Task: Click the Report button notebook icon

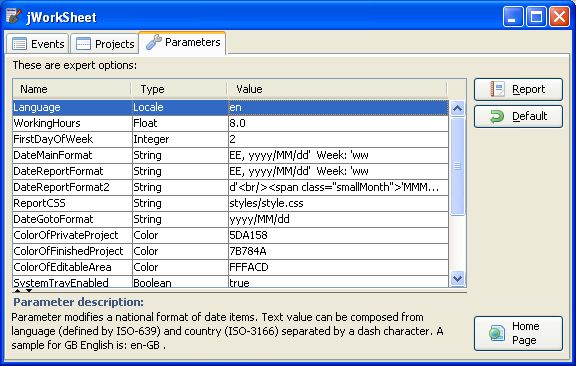Action: point(497,89)
